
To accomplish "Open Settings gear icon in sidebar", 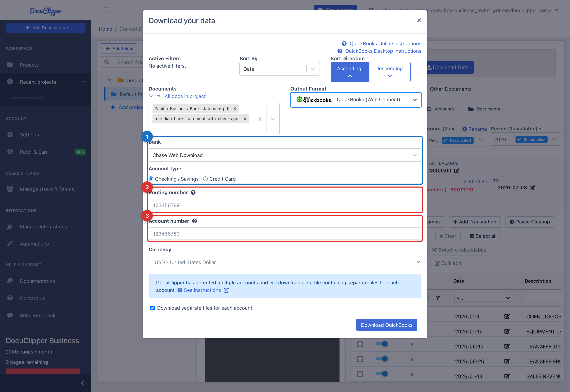I will pyautogui.click(x=10, y=135).
